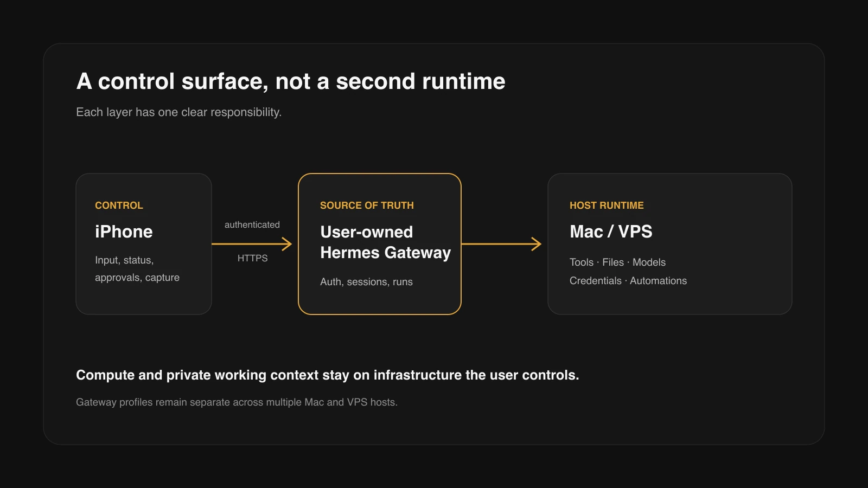The image size is (868, 488).
Task: Select the footnote starting 'Gateway profiles remain separate'
Action: point(237,402)
